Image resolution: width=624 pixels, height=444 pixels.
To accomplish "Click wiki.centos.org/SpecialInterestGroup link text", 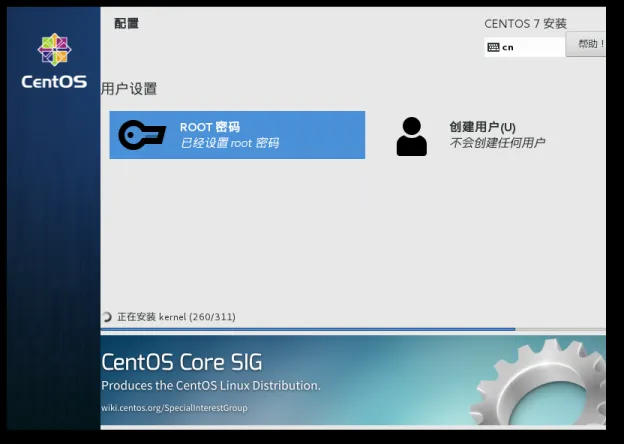I will (x=174, y=408).
